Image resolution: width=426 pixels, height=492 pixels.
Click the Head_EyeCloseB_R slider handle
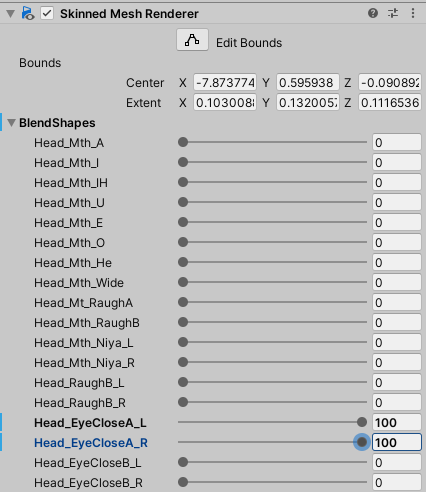pyautogui.click(x=183, y=482)
